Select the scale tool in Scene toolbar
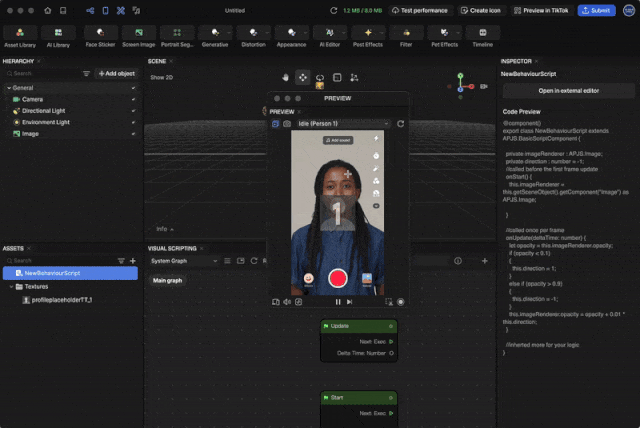 [337, 78]
